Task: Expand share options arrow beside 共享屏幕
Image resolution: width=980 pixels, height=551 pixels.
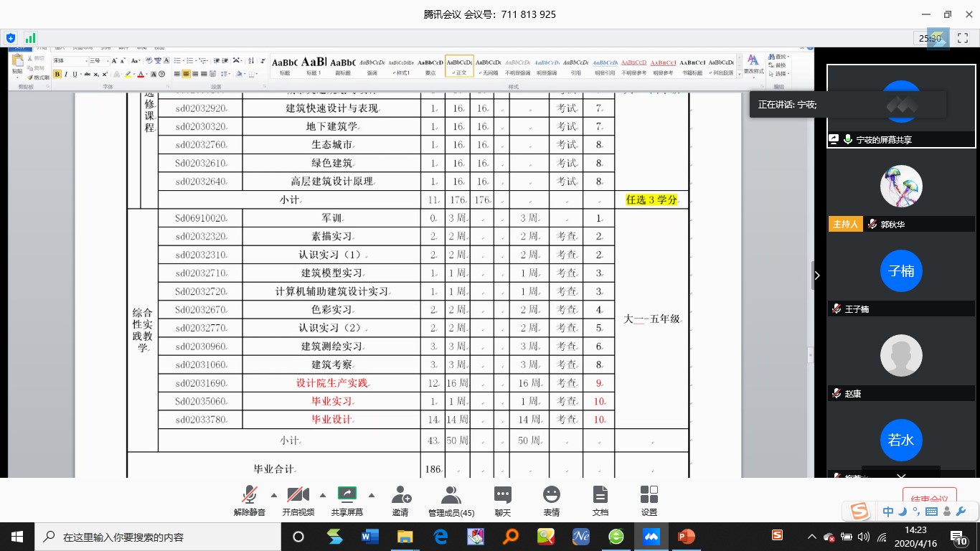Action: point(371,495)
